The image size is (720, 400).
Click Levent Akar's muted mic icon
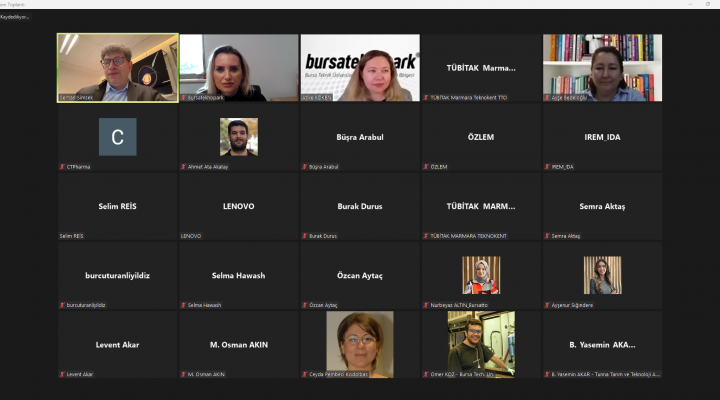[x=62, y=374]
